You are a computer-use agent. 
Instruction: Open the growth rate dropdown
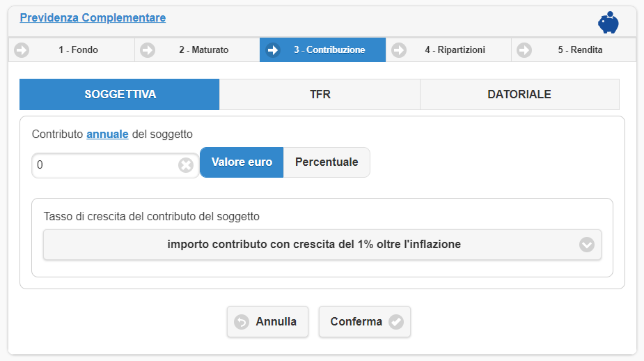(314, 245)
